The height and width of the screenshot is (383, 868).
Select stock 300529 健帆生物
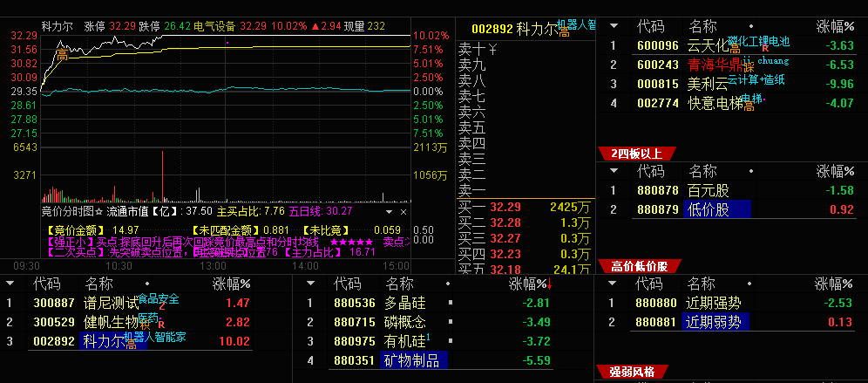(128, 322)
